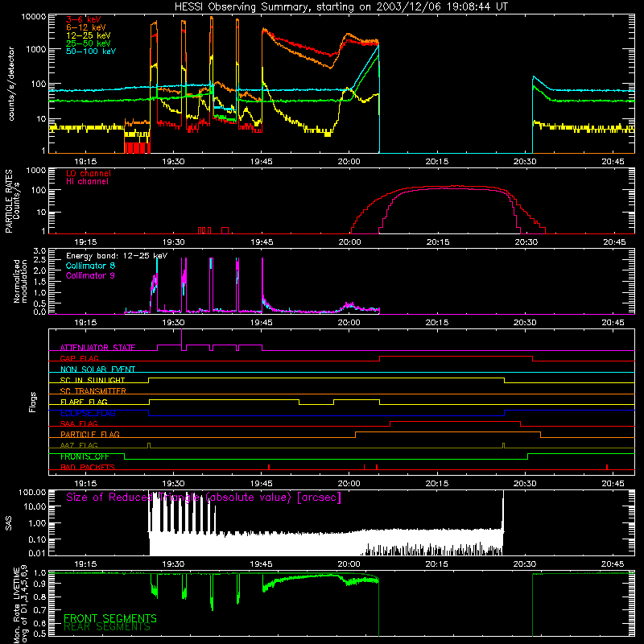This screenshot has width=644, height=644.
Task: Click the SAS spike near 20:26
Action: [503, 511]
